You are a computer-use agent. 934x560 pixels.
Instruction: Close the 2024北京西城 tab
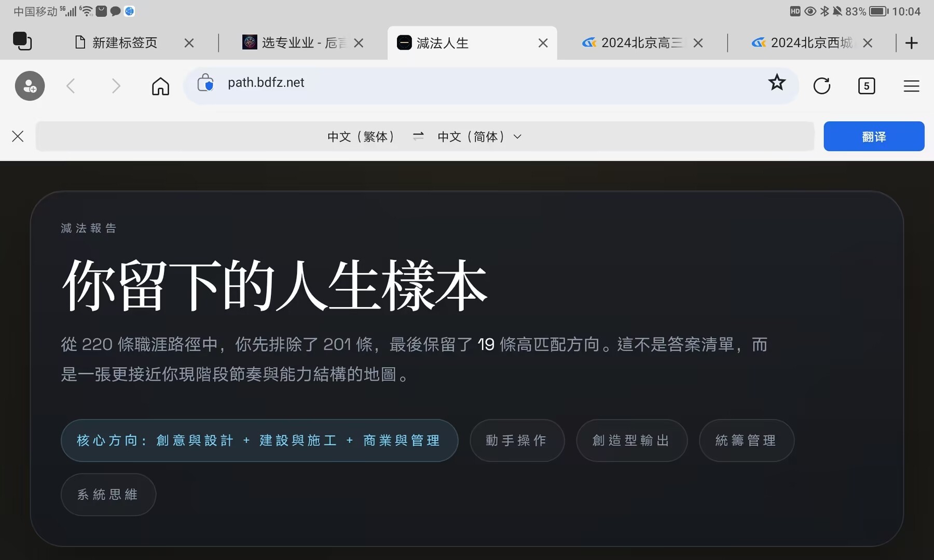tap(868, 43)
